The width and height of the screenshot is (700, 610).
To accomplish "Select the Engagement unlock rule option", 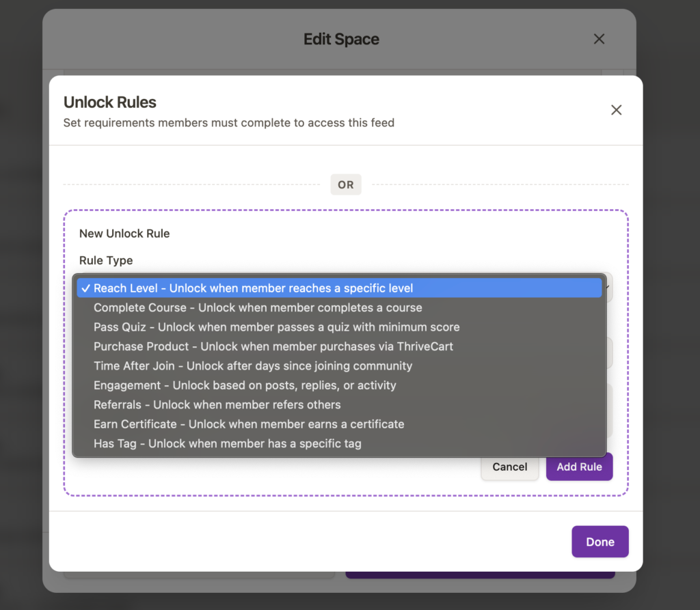I will tap(245, 385).
